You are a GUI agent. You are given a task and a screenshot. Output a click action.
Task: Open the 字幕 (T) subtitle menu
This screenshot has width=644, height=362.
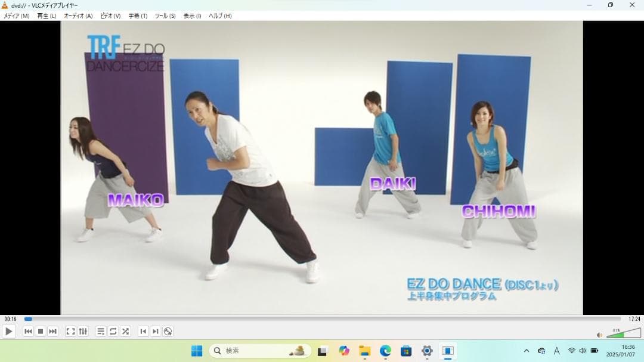click(x=138, y=16)
